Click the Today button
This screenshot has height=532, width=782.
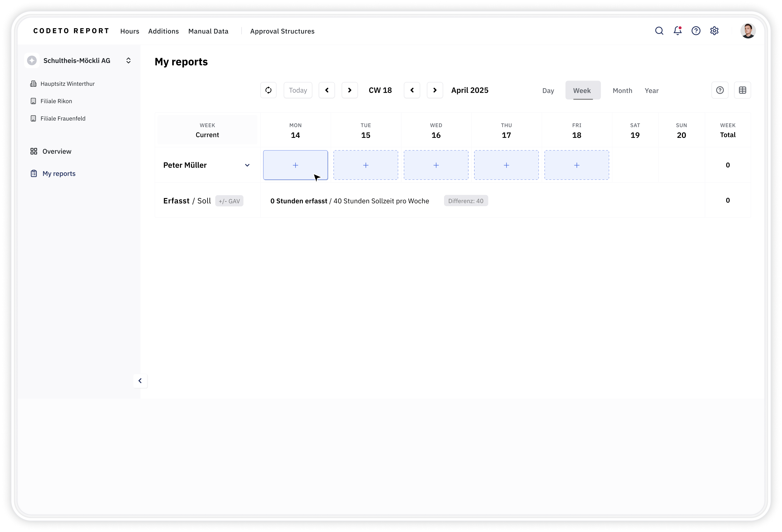click(x=298, y=90)
